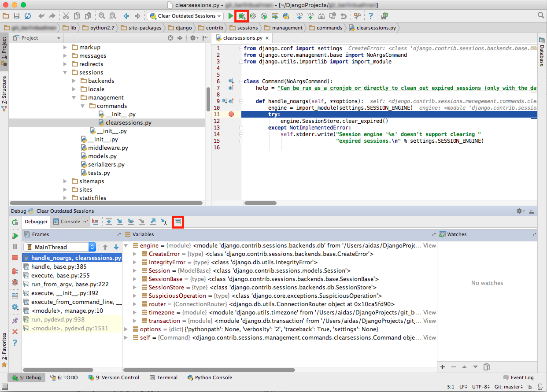The height and width of the screenshot is (392, 547).
Task: Pause the program in debug sidebar
Action: coord(15,247)
